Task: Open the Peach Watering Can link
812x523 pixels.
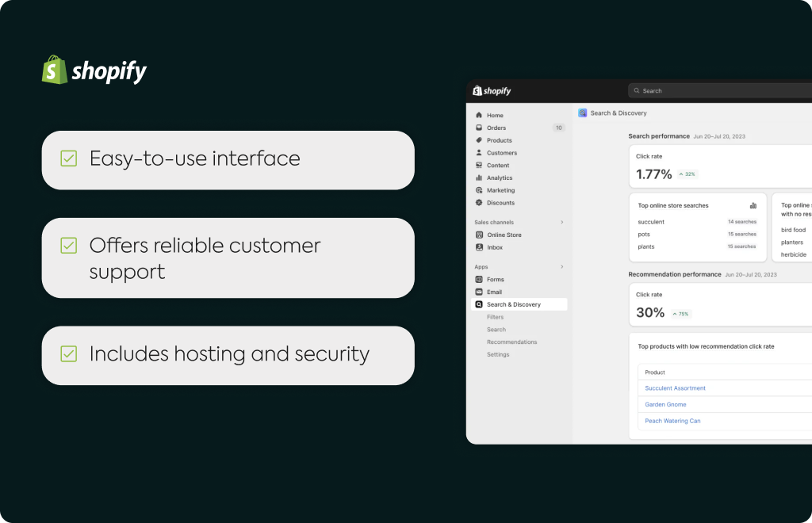Action: point(672,421)
